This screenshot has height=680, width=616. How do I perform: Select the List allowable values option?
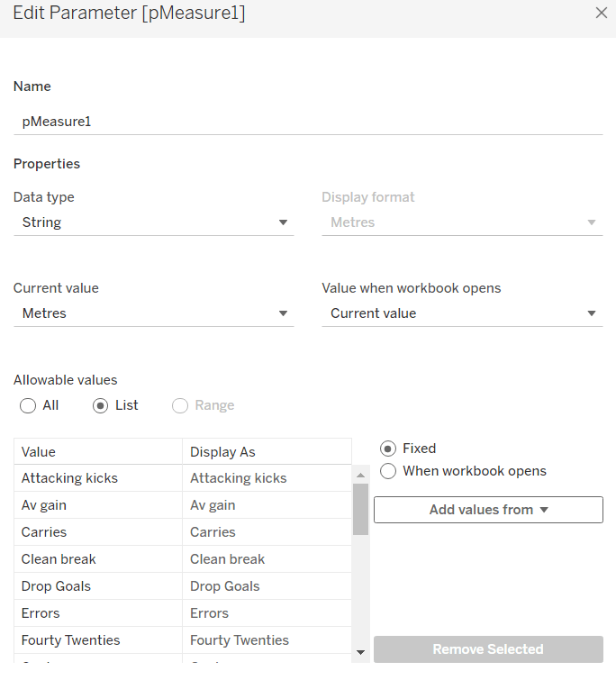(101, 405)
